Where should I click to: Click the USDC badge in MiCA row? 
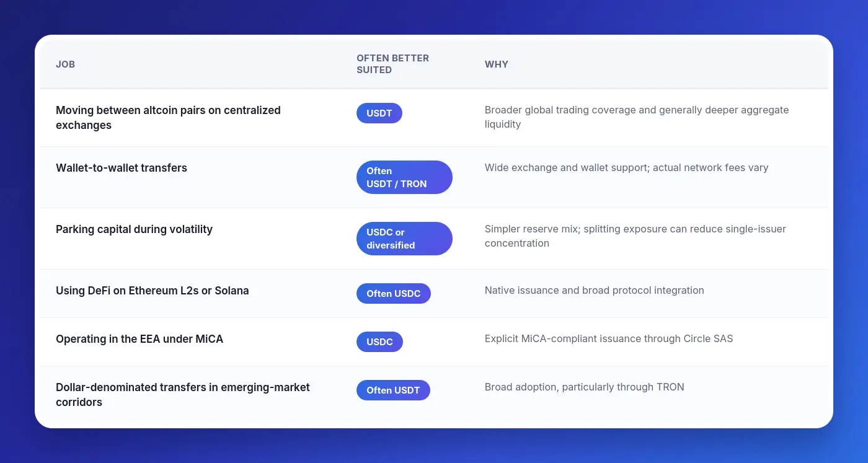(x=379, y=342)
